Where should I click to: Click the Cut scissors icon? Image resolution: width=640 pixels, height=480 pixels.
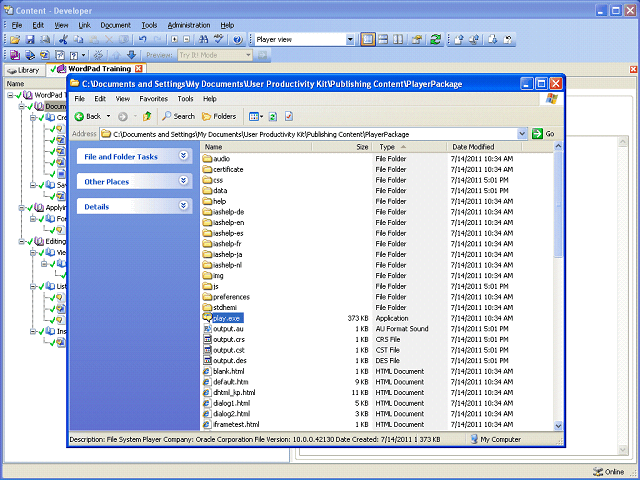[63, 40]
